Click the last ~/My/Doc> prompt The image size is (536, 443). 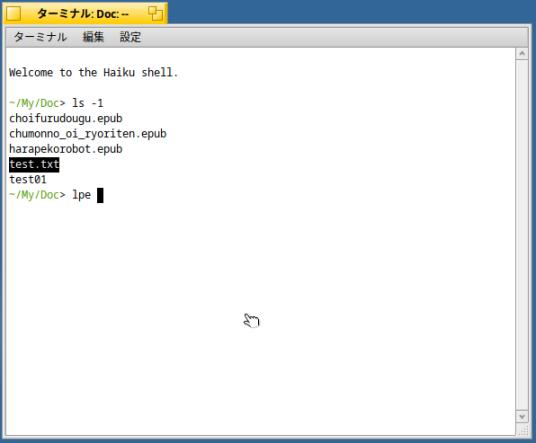(37, 195)
